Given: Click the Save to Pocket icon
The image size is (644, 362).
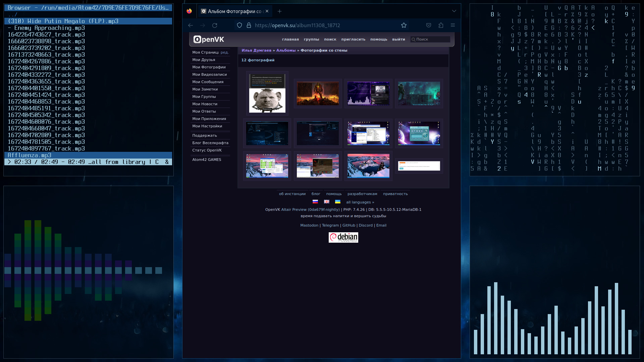Looking at the screenshot, I should click(x=429, y=25).
